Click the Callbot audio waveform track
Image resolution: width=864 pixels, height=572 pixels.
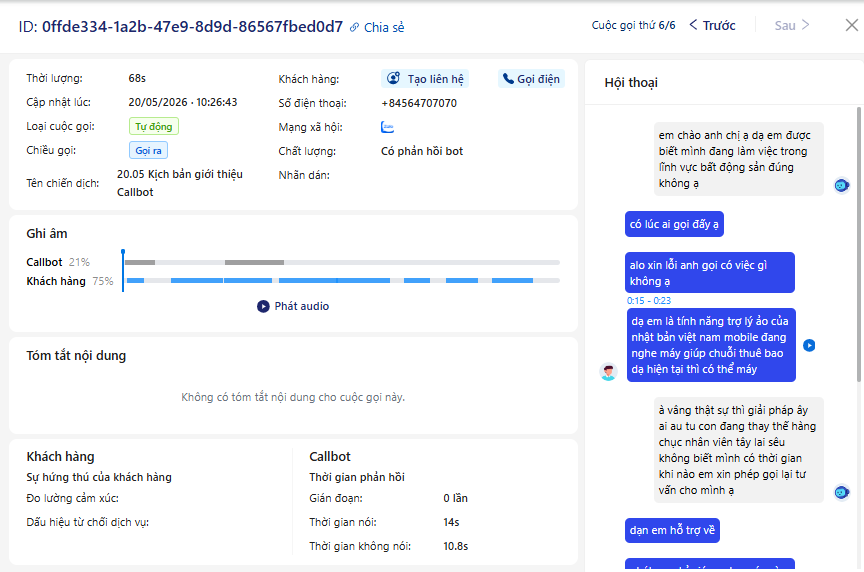[342, 262]
